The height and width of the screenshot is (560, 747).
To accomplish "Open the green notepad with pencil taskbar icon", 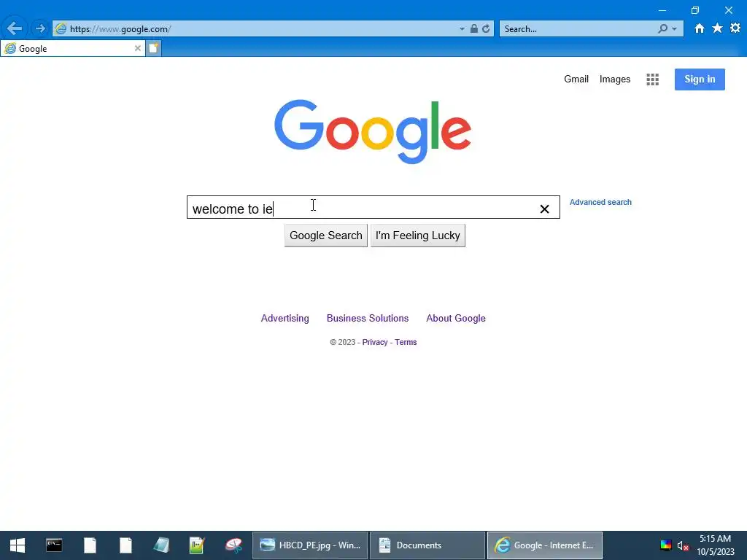I will click(x=197, y=545).
